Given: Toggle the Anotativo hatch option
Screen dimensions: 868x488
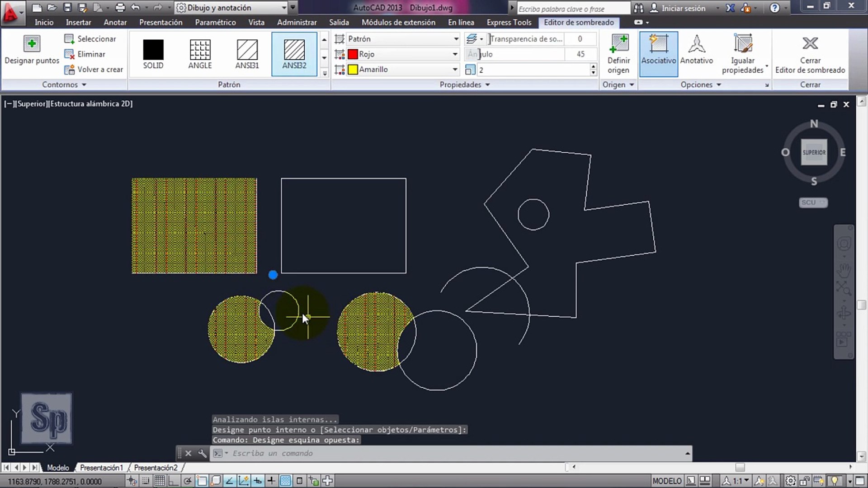Looking at the screenshot, I should (696, 53).
